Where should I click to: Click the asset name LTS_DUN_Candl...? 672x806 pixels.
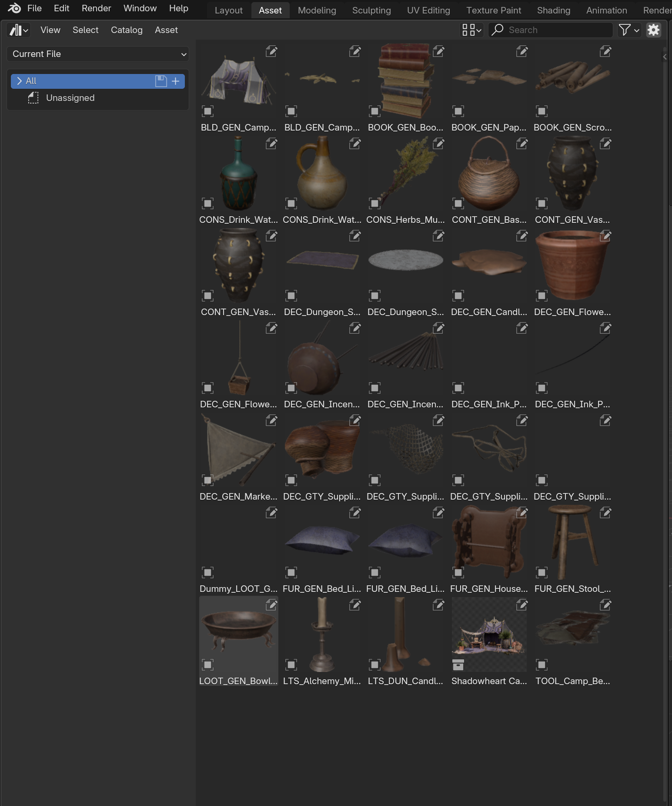point(405,681)
